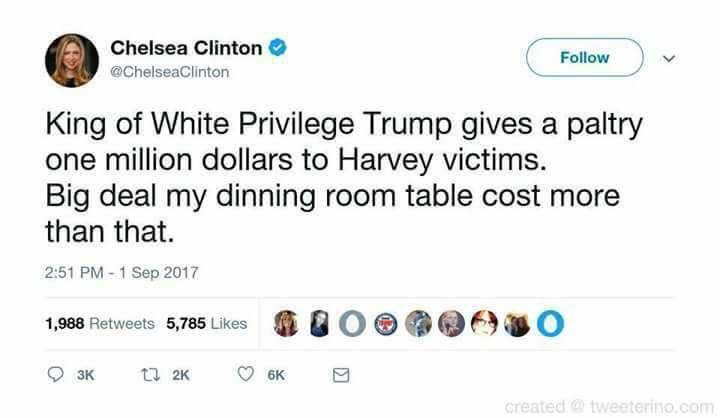Click the blue egg avatar at the end

(x=551, y=324)
